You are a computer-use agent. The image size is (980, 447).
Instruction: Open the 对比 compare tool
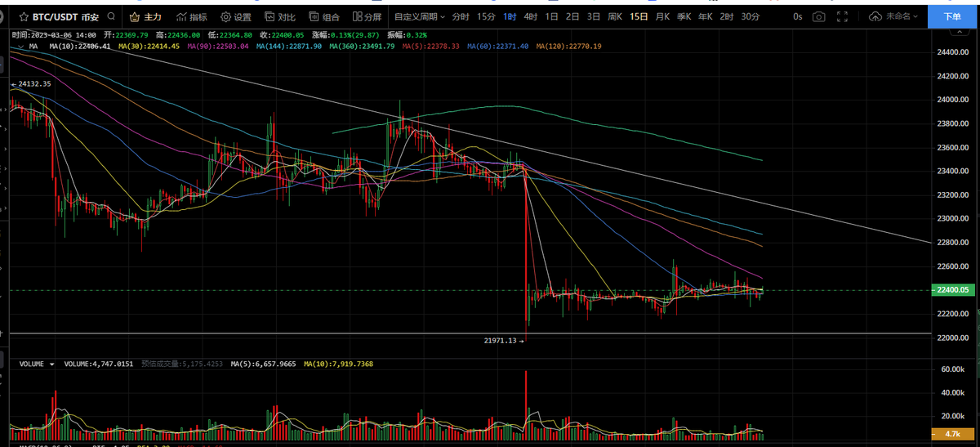coord(280,16)
